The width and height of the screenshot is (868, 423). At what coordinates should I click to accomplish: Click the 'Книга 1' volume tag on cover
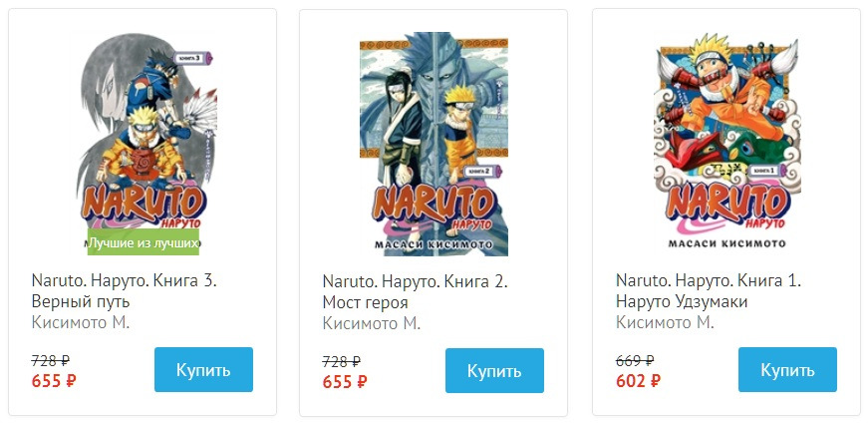766,171
